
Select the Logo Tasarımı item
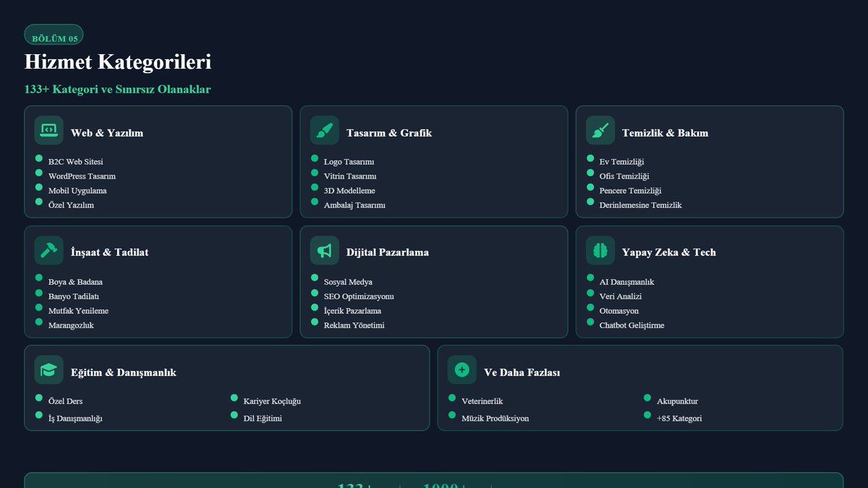(349, 162)
